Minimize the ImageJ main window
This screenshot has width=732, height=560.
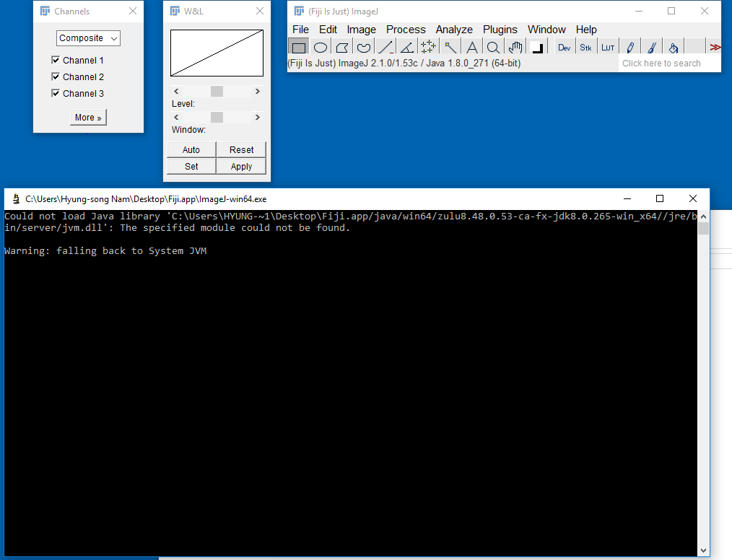(639, 12)
